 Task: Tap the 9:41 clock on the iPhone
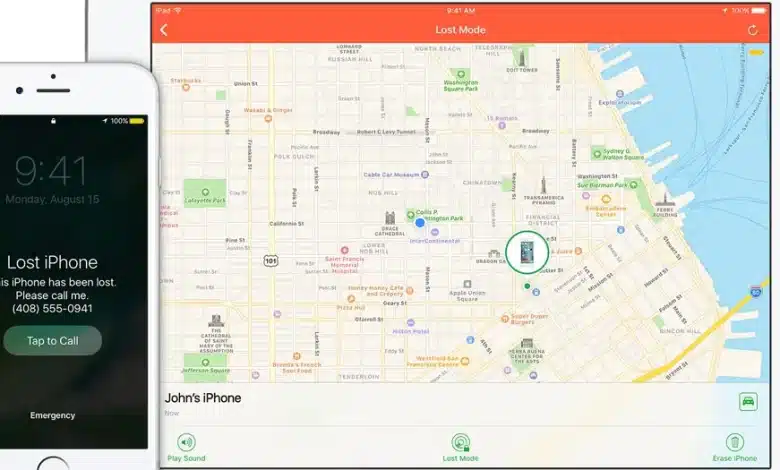coord(51,171)
